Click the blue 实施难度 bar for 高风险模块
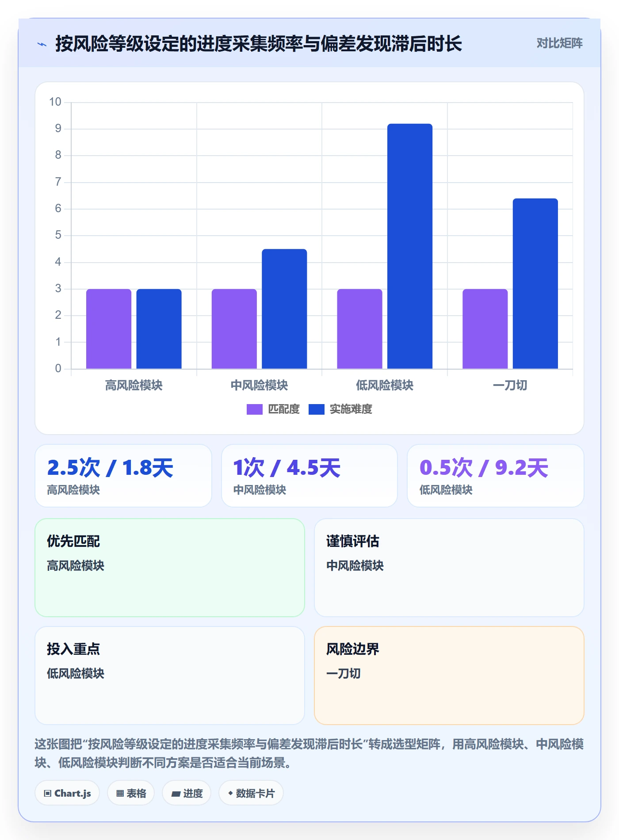This screenshot has height=840, width=619. [159, 329]
